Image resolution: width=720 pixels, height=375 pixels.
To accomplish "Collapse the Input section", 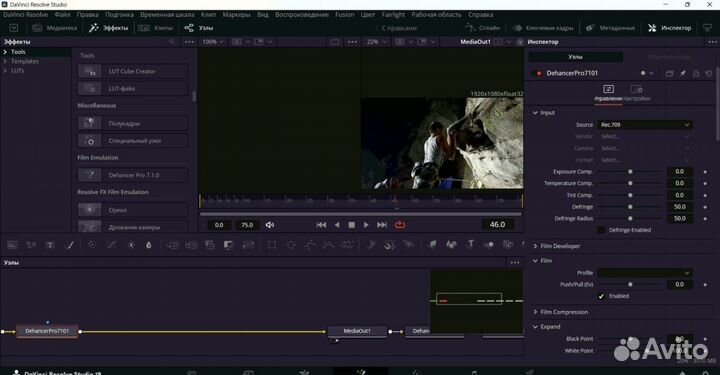I will pos(535,112).
